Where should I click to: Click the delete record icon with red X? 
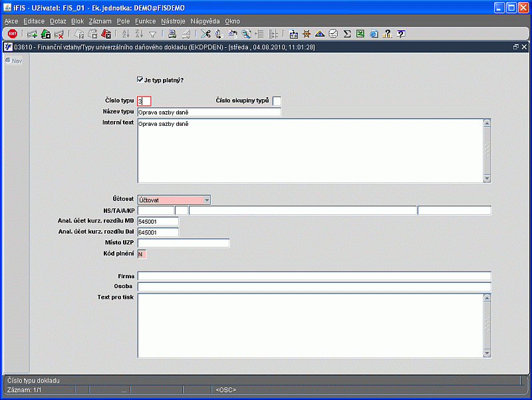pyautogui.click(x=59, y=34)
